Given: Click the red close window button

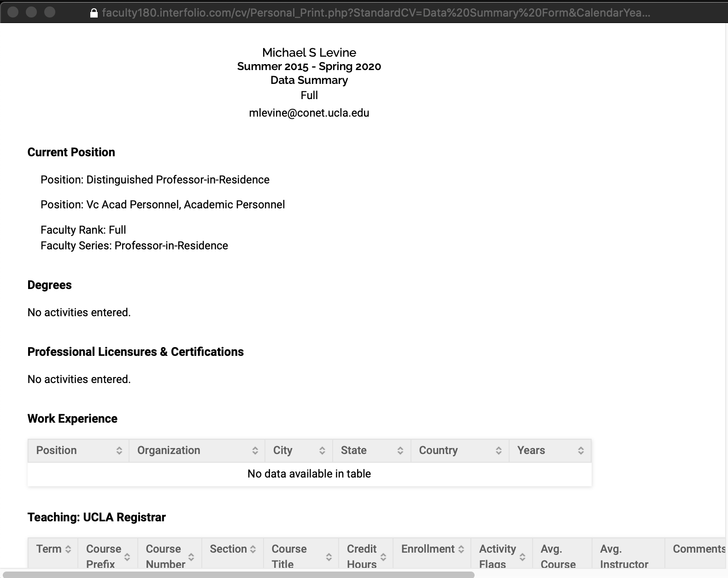Looking at the screenshot, I should point(13,12).
